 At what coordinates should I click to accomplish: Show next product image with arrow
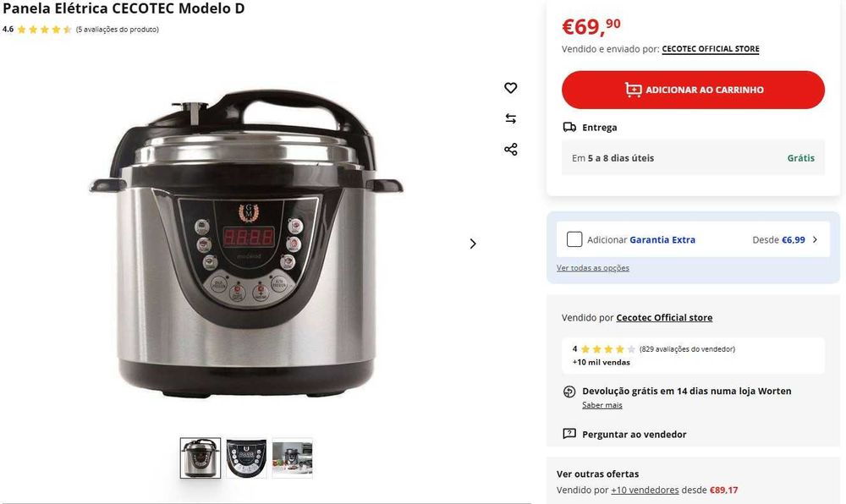pyautogui.click(x=473, y=244)
